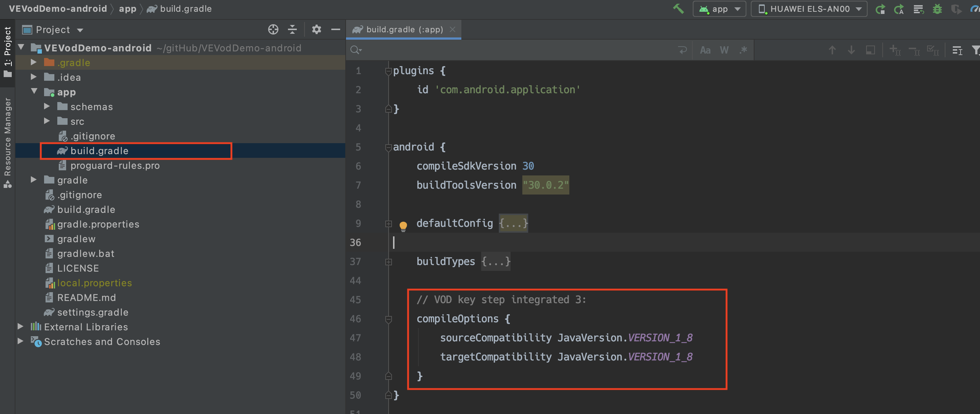Viewport: 980px width, 414px height.
Task: Click Select Opened File target icon
Action: (273, 29)
